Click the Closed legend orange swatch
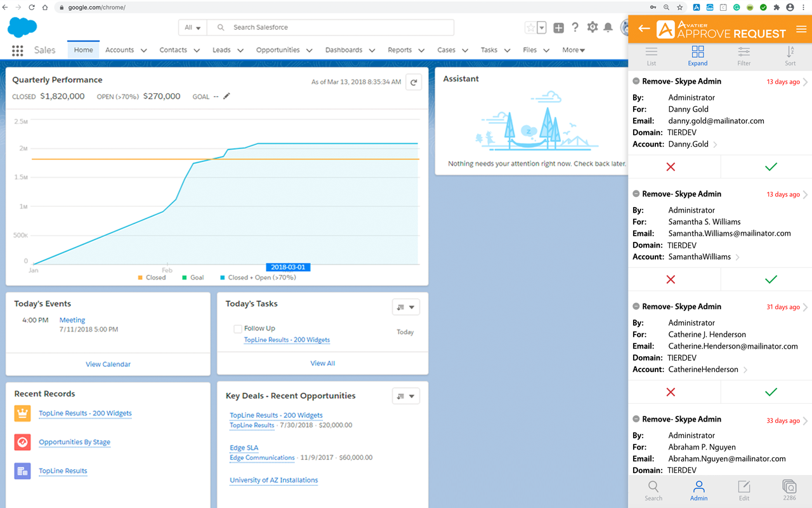This screenshot has height=508, width=812. [141, 277]
